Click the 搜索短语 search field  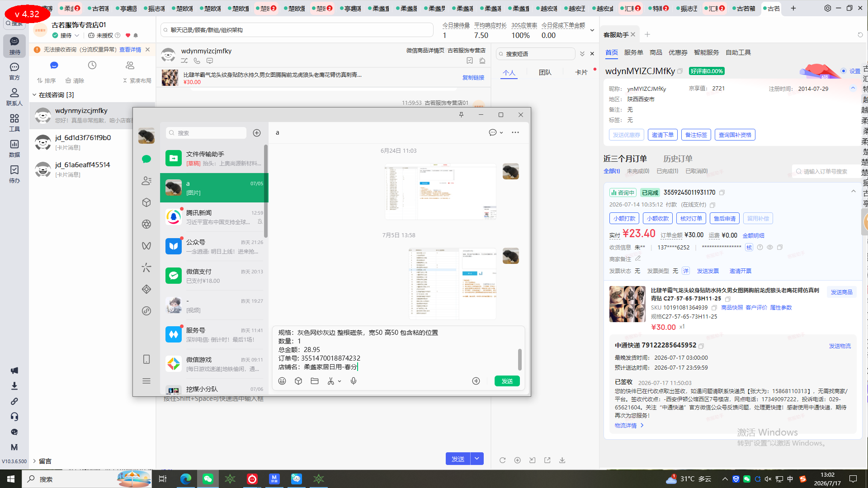[x=536, y=54]
